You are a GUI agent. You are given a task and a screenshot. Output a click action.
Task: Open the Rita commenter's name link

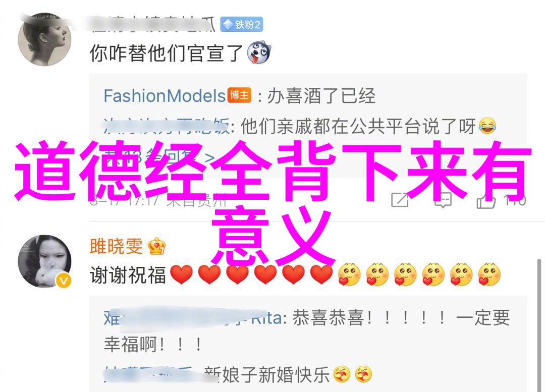193,318
